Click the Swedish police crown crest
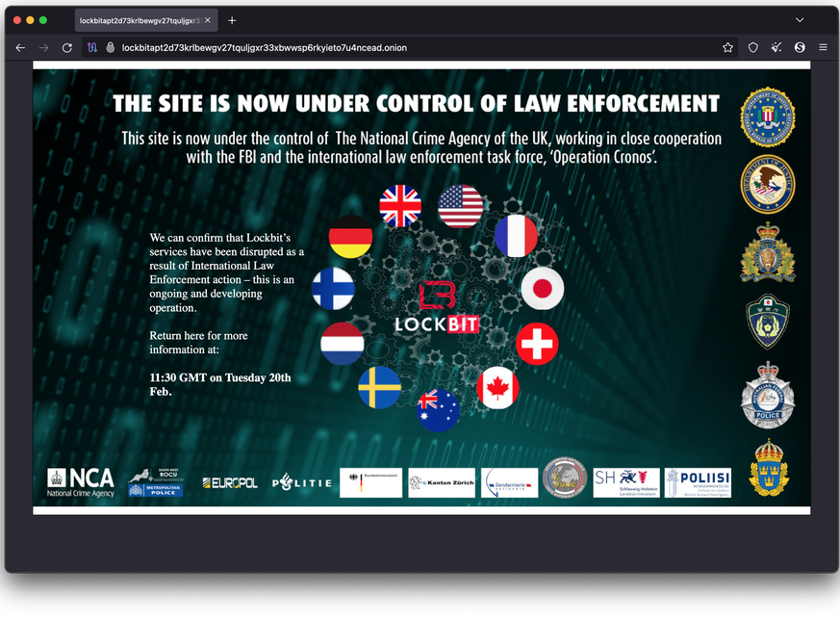Viewport: 840px width, 621px height. click(x=769, y=467)
